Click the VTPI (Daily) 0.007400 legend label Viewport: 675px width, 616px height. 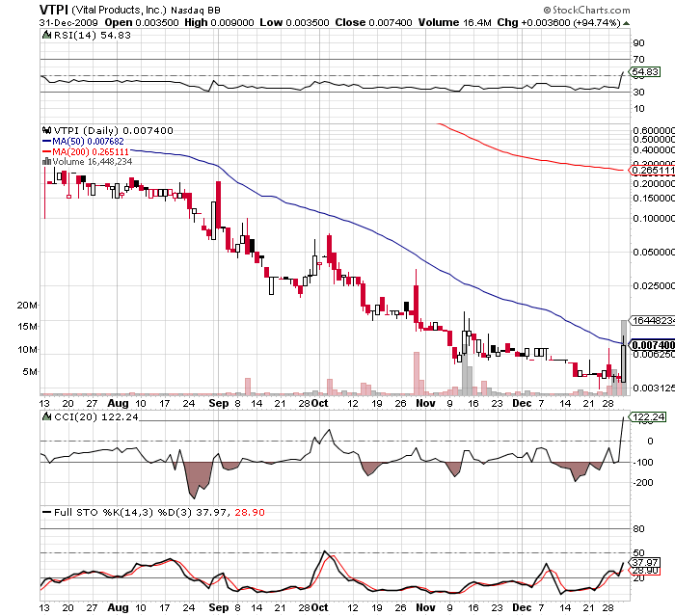[x=113, y=130]
